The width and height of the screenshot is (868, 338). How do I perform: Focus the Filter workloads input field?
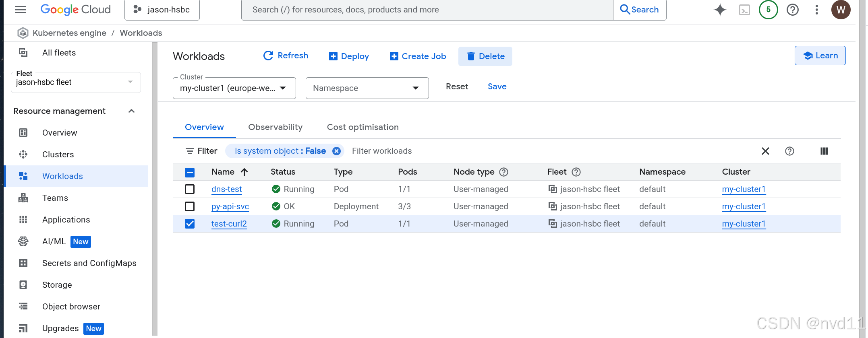(443, 151)
